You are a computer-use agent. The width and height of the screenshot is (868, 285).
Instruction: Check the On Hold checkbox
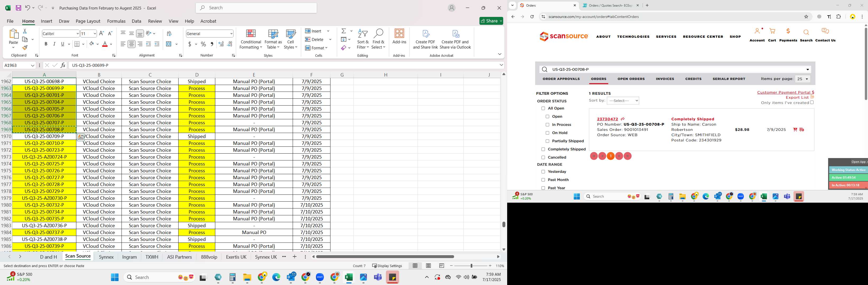(x=547, y=133)
